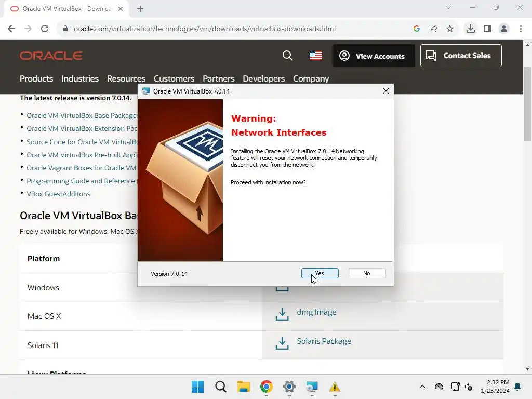This screenshot has height=399, width=532.
Task: Go forward in browser history
Action: point(28,29)
